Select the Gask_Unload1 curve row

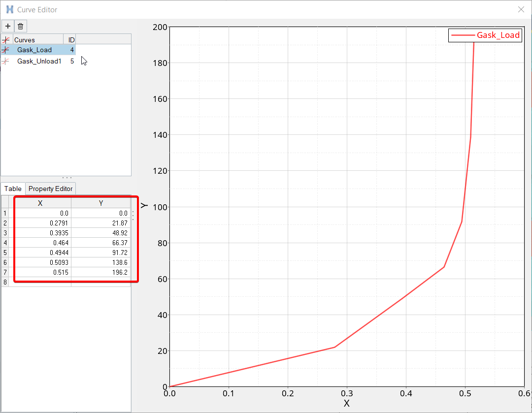39,62
